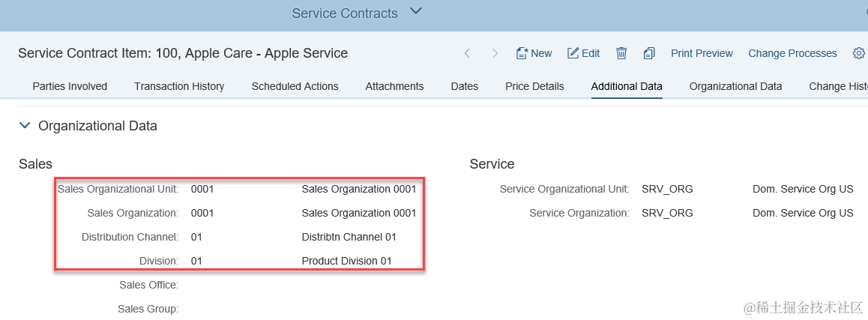Select the Dates tab
Screen dimensions: 868x320
click(465, 86)
